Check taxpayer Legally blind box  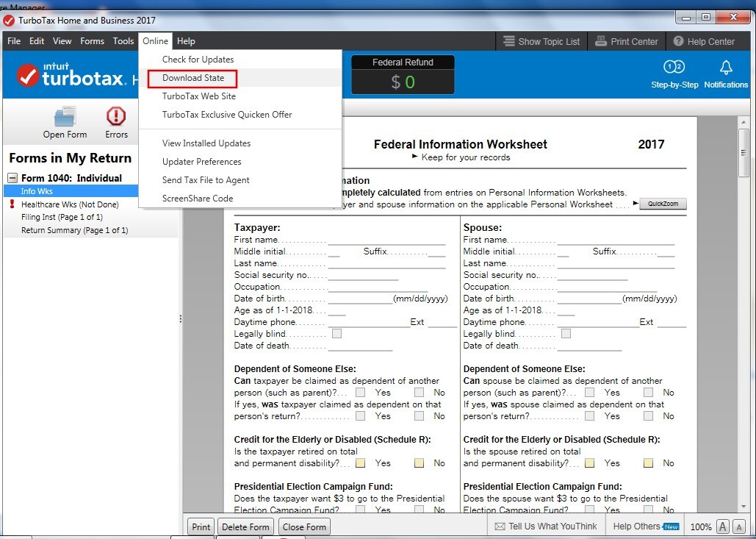click(337, 333)
